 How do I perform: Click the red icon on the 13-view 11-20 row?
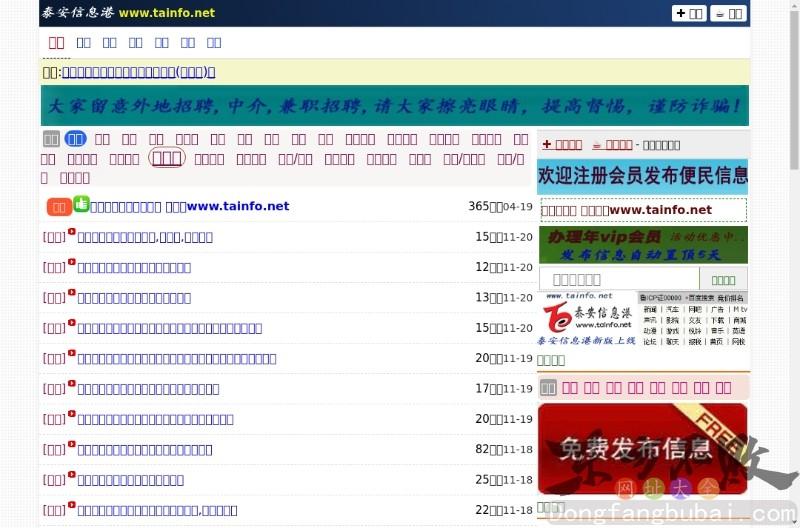click(x=71, y=292)
